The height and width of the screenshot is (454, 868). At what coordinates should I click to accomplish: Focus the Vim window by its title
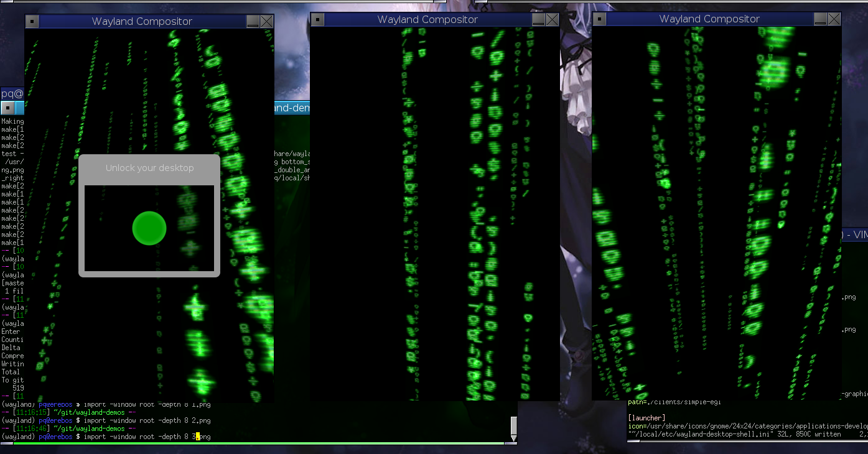[x=854, y=235]
